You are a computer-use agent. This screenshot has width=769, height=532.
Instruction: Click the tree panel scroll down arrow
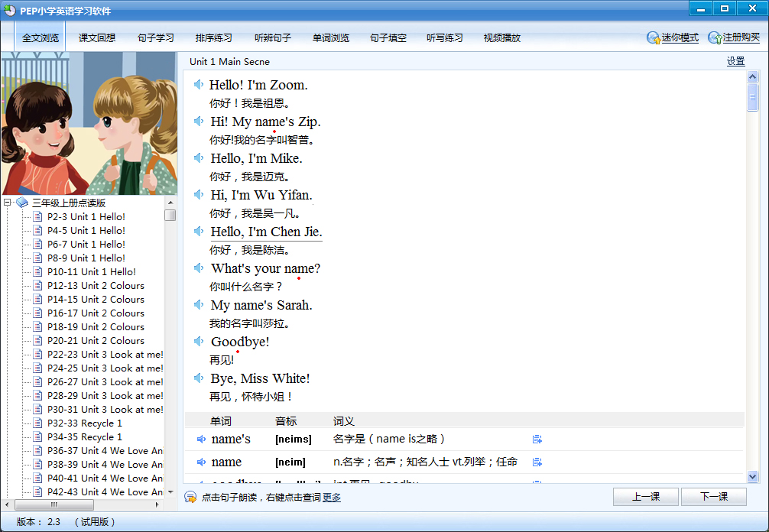tap(170, 492)
